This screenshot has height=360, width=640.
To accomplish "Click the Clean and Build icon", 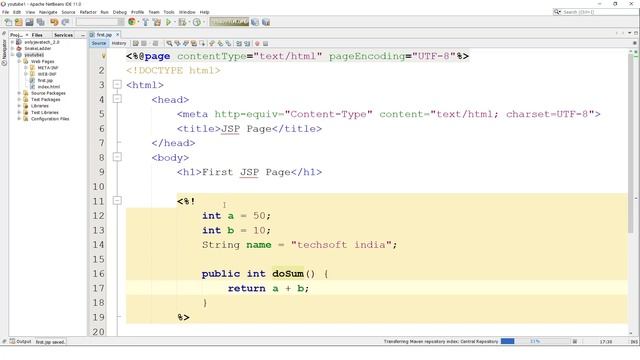I will [156, 22].
